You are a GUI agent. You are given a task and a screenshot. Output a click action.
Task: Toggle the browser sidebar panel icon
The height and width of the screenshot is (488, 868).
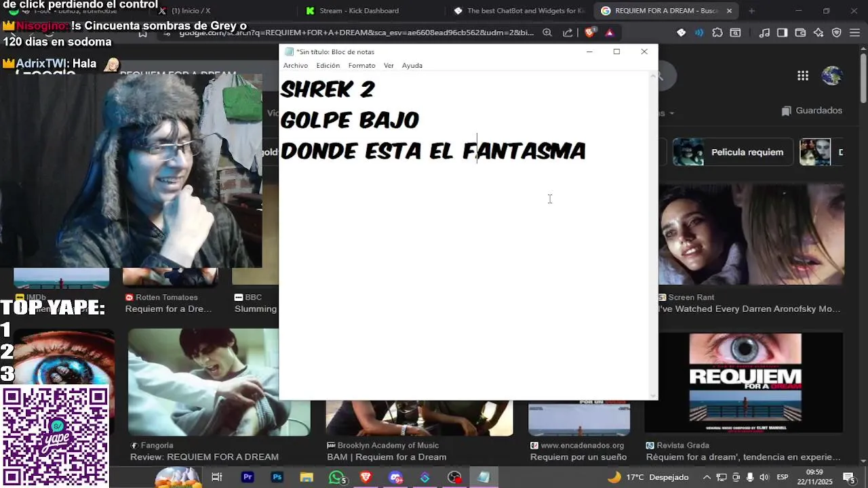(782, 33)
